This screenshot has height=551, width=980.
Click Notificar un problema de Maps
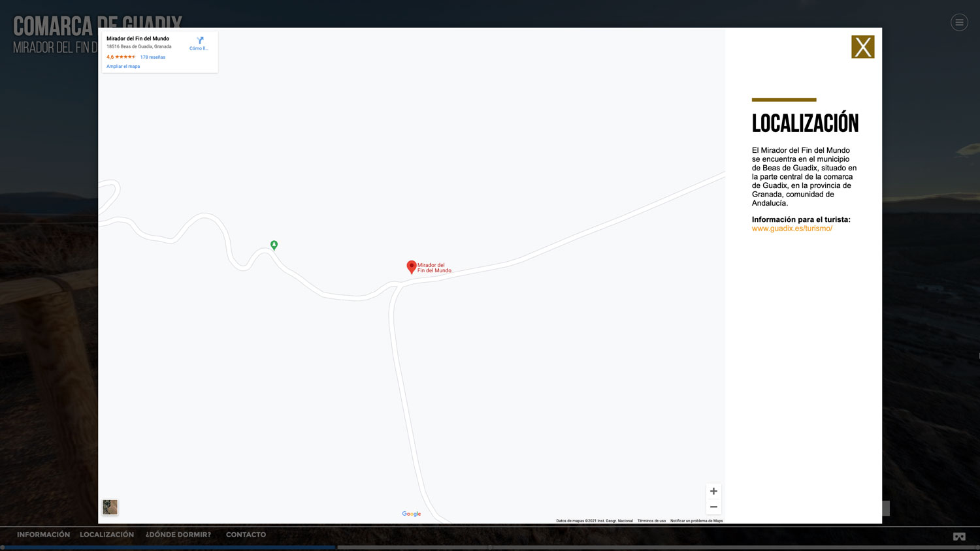point(696,521)
